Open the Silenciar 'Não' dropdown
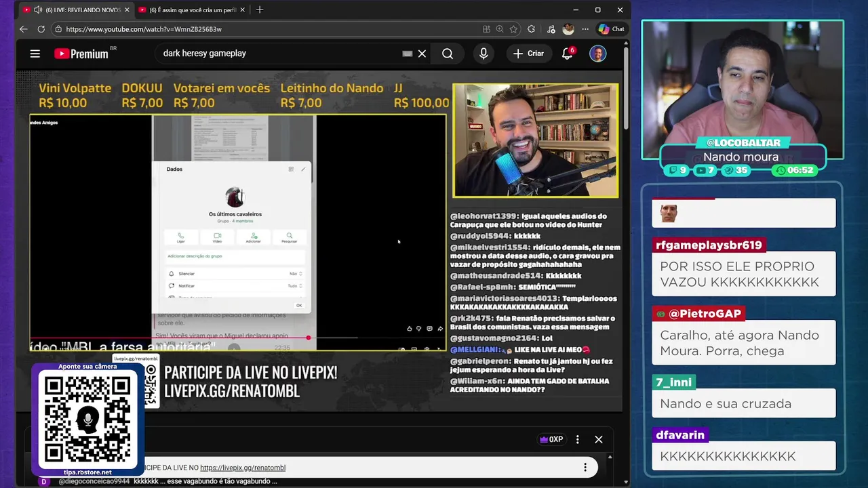Screen dimensions: 868x488 (296, 274)
